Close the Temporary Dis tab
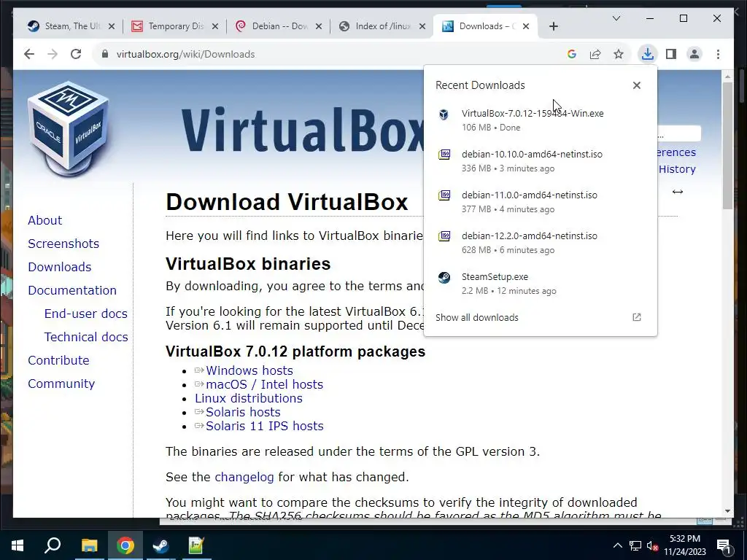This screenshot has height=560, width=747. pos(215,26)
